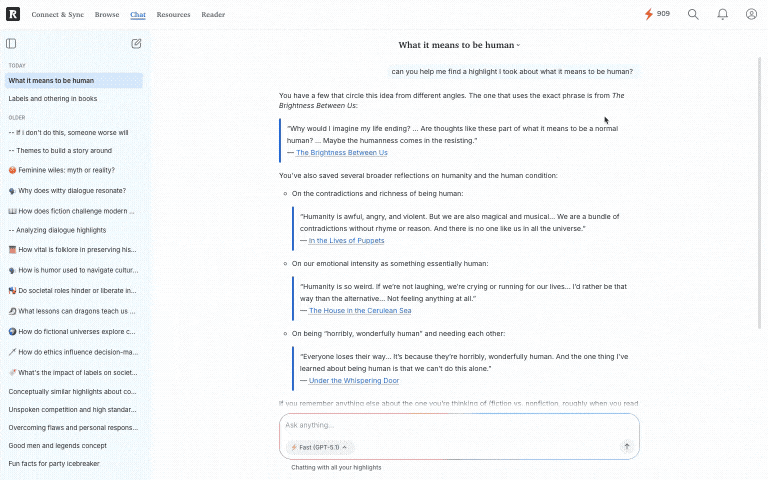Start a new chat with compose icon
The image size is (768, 480).
coord(136,44)
